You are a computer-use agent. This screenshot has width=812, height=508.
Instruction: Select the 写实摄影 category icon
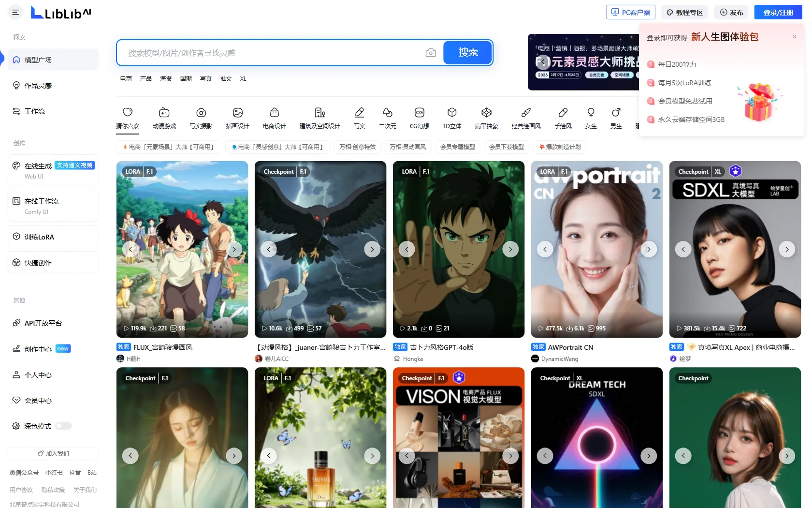coord(201,118)
